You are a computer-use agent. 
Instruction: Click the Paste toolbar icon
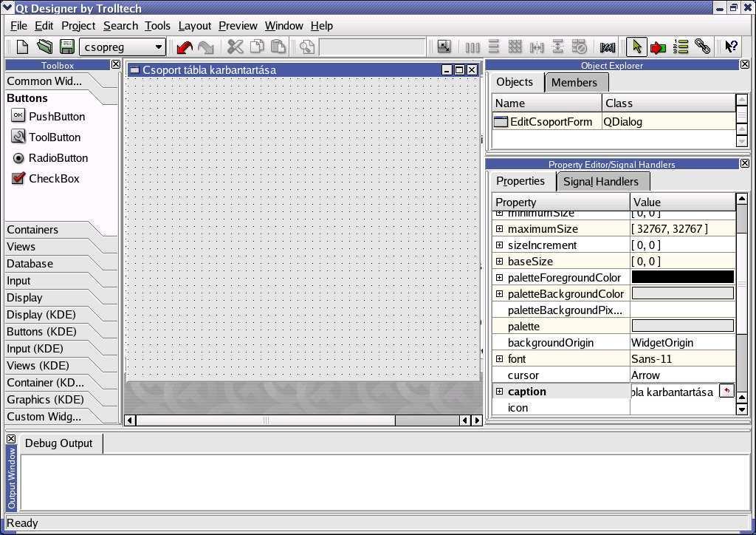(x=278, y=47)
